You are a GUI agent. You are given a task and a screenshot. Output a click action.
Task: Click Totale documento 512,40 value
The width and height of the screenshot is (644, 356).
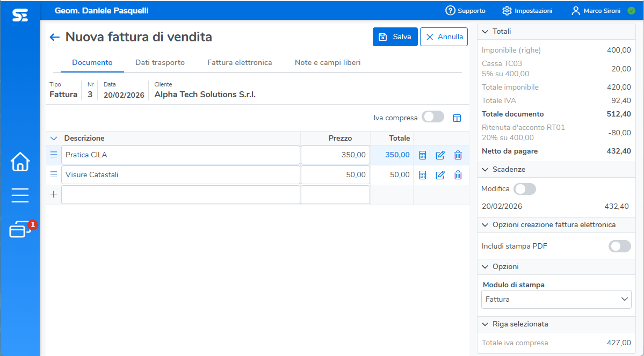tap(619, 114)
